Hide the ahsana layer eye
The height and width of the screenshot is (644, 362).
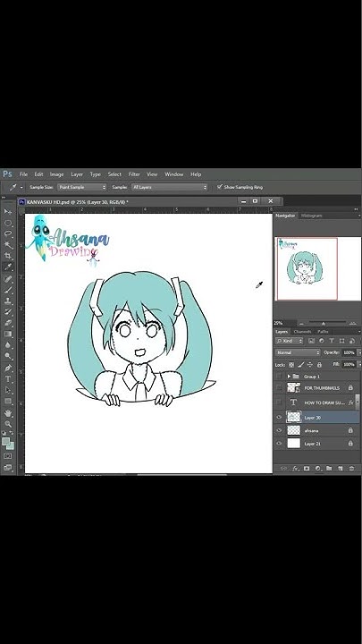[x=280, y=430]
